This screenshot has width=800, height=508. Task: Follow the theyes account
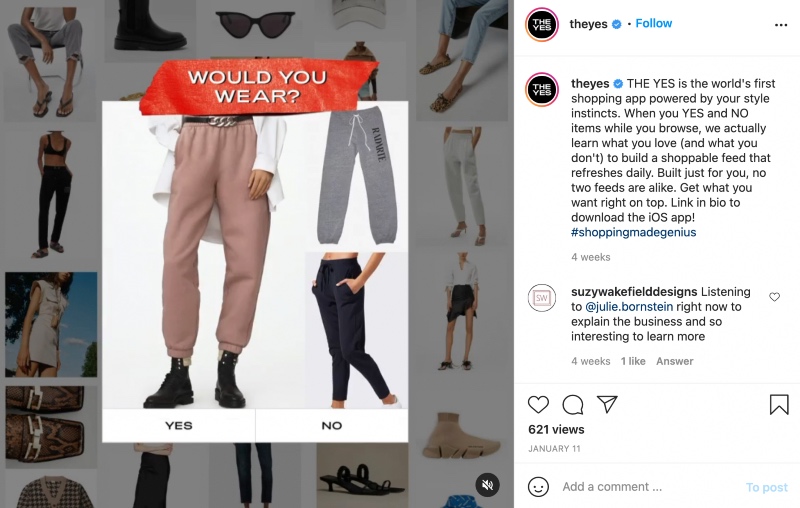pos(654,23)
